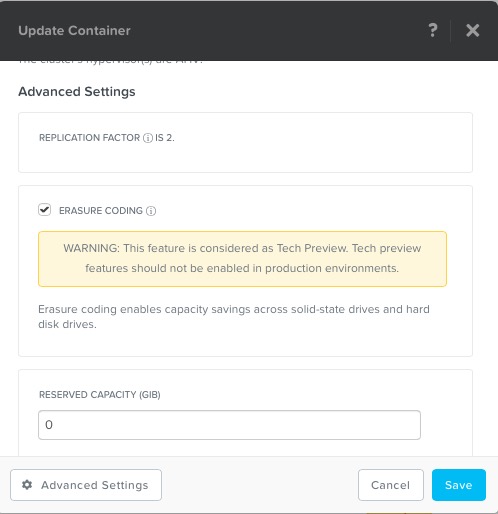
Task: Click the dark dialog header bar
Action: [x=249, y=30]
